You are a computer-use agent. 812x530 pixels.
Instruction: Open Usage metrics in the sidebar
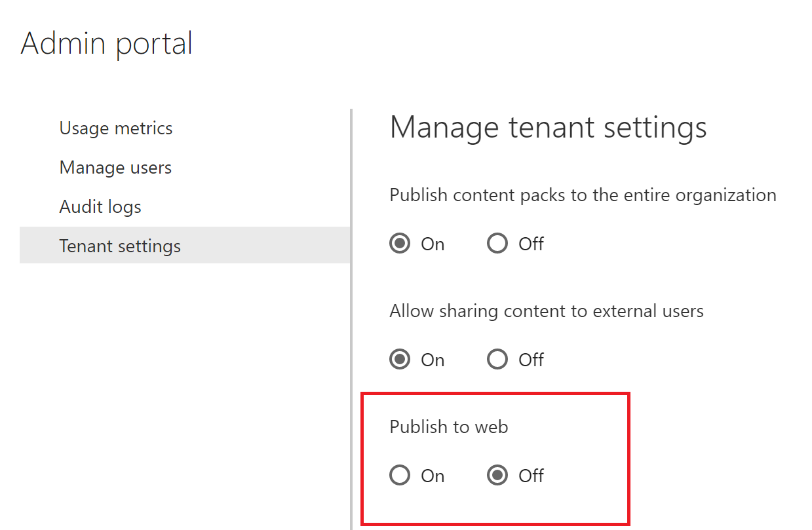[x=116, y=128]
